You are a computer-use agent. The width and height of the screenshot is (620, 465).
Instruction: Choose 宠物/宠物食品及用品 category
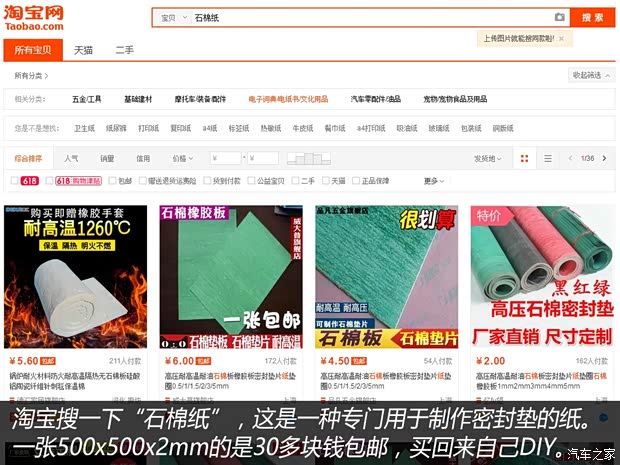(455, 99)
